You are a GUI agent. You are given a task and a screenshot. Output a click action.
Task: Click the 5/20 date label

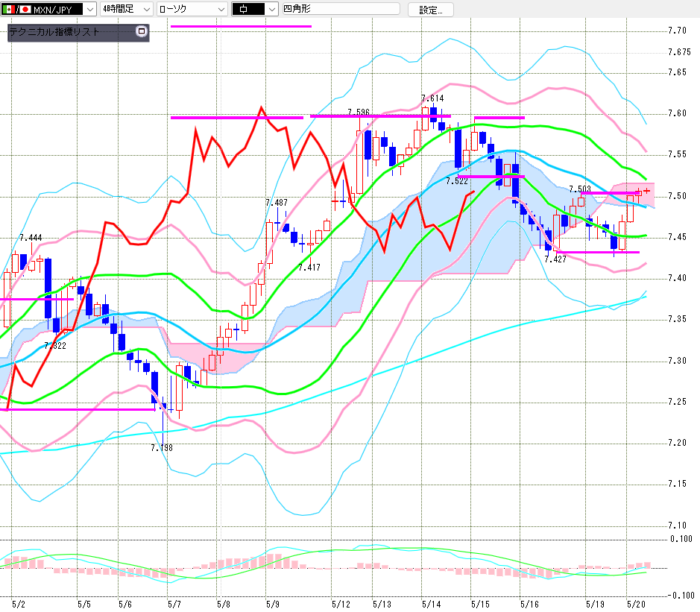(x=636, y=605)
